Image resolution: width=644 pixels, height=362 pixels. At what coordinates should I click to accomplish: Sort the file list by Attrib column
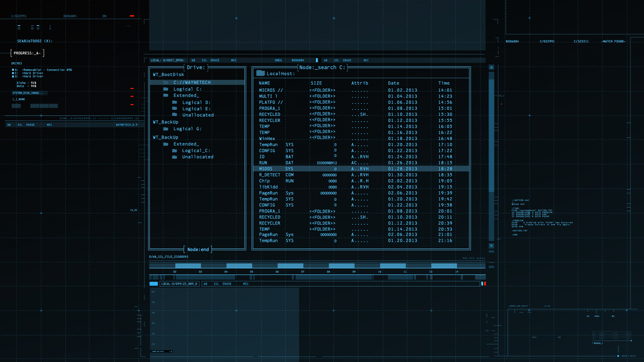[x=360, y=83]
